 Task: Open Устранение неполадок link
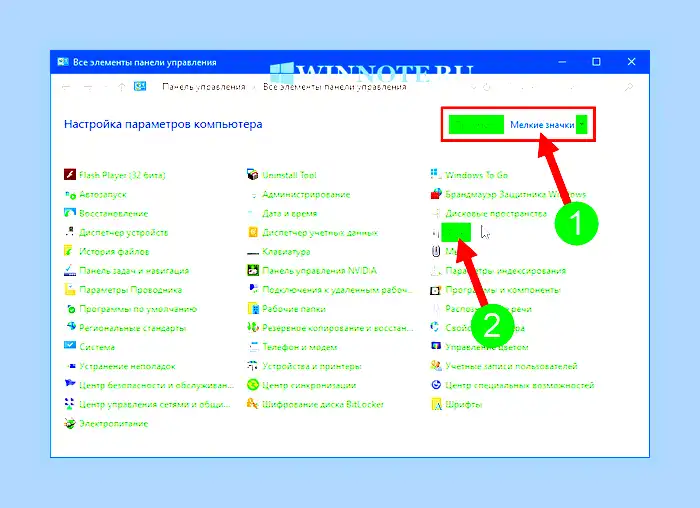(x=127, y=366)
